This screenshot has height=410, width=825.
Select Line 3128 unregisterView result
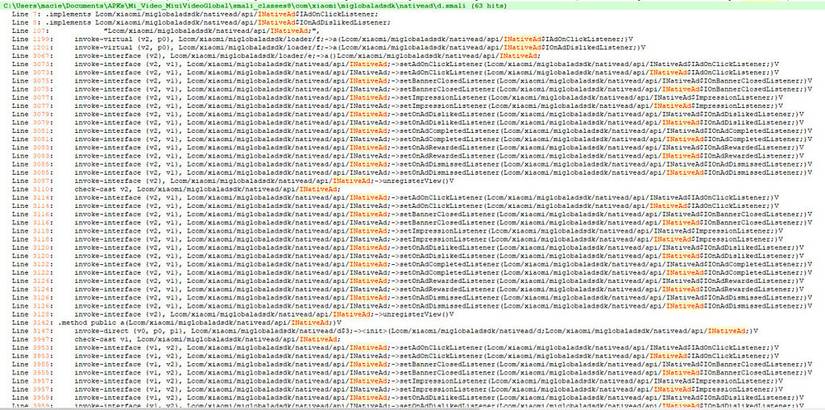coord(232,314)
